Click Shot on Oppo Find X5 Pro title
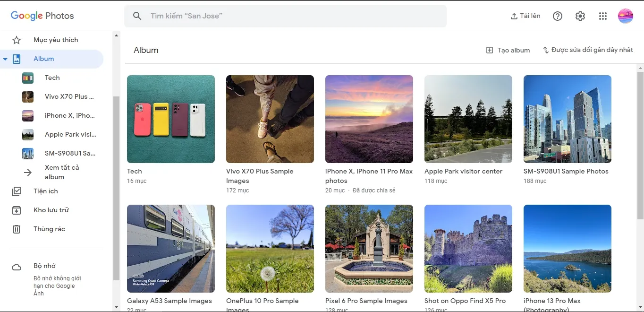644x312 pixels. [x=465, y=301]
